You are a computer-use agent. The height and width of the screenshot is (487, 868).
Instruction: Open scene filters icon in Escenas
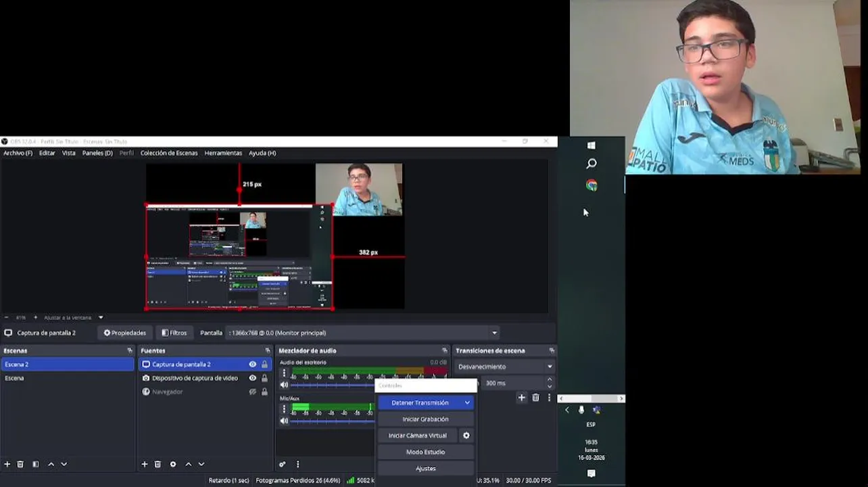pos(35,464)
